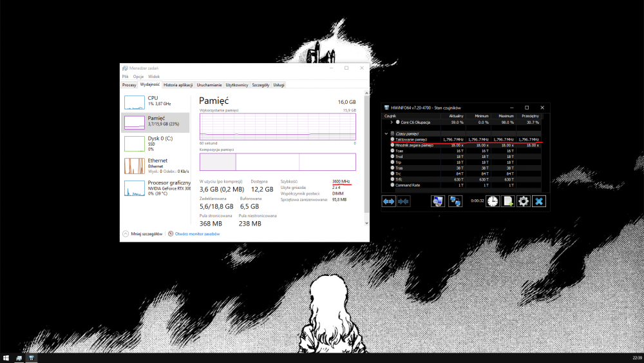The height and width of the screenshot is (363, 644).
Task: Collapse Task Manager with Mniej szczegółów
Action: coord(142,233)
